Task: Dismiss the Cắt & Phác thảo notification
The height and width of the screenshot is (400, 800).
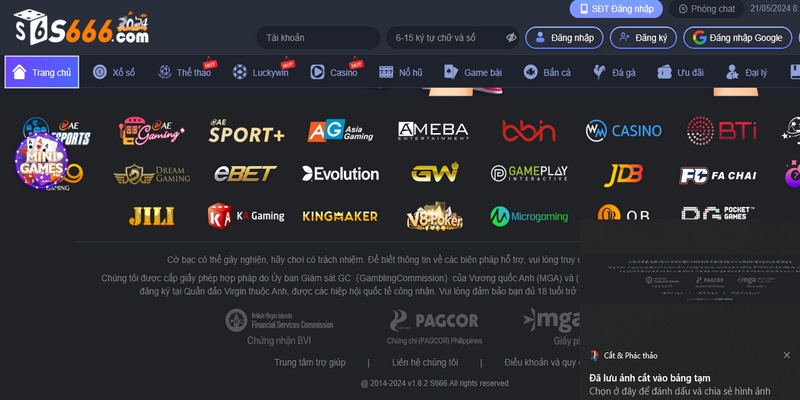Action: coord(786,355)
